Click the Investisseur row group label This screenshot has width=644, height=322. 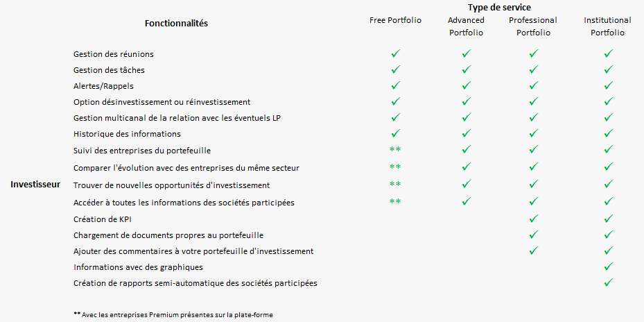click(x=35, y=185)
